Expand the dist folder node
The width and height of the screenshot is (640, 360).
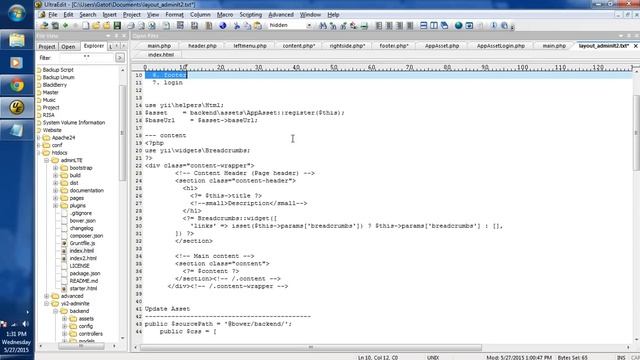point(56,183)
